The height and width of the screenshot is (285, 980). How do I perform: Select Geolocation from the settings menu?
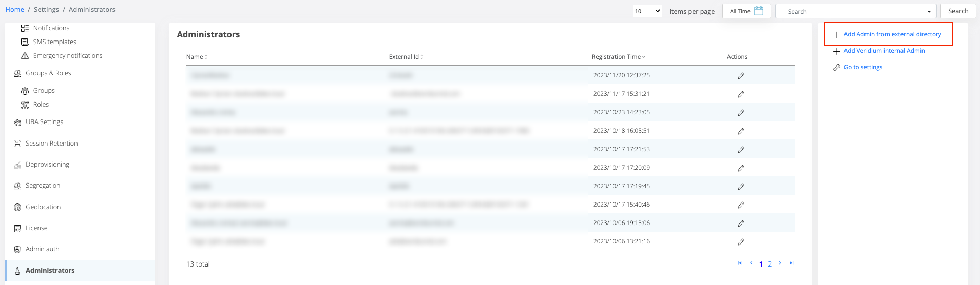43,207
